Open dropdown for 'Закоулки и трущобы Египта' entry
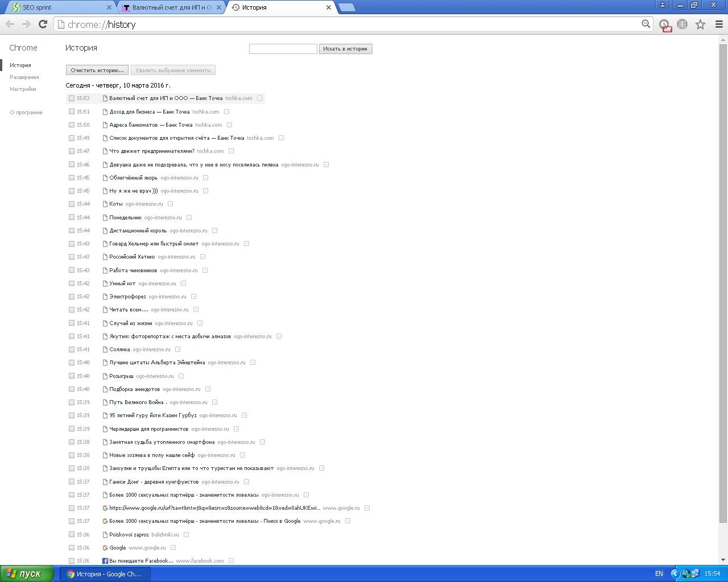This screenshot has width=728, height=582. click(x=321, y=468)
